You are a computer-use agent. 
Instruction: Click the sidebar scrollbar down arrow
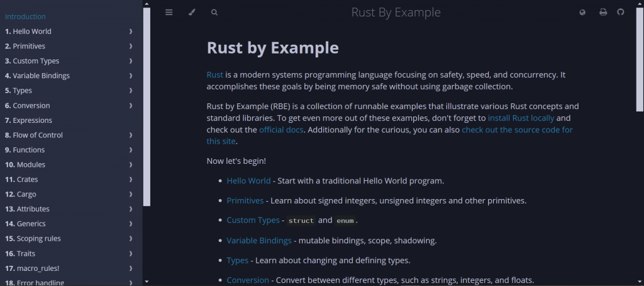(147, 282)
